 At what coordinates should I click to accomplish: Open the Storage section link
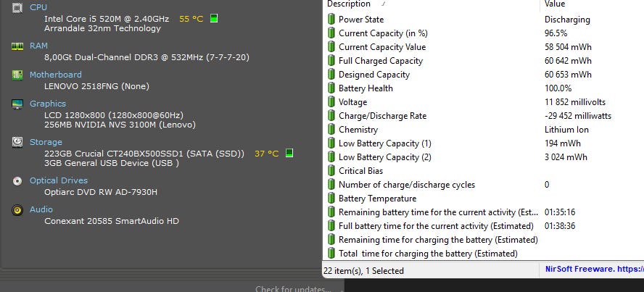coord(46,142)
